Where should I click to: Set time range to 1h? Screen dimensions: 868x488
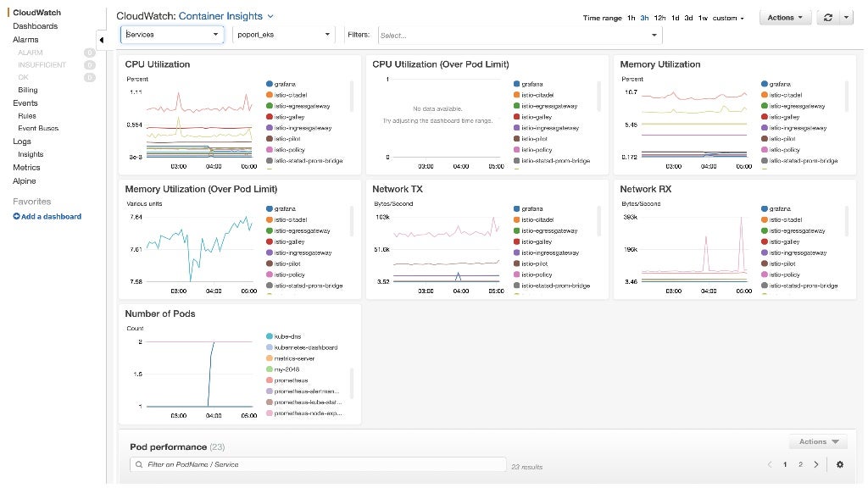pos(631,19)
